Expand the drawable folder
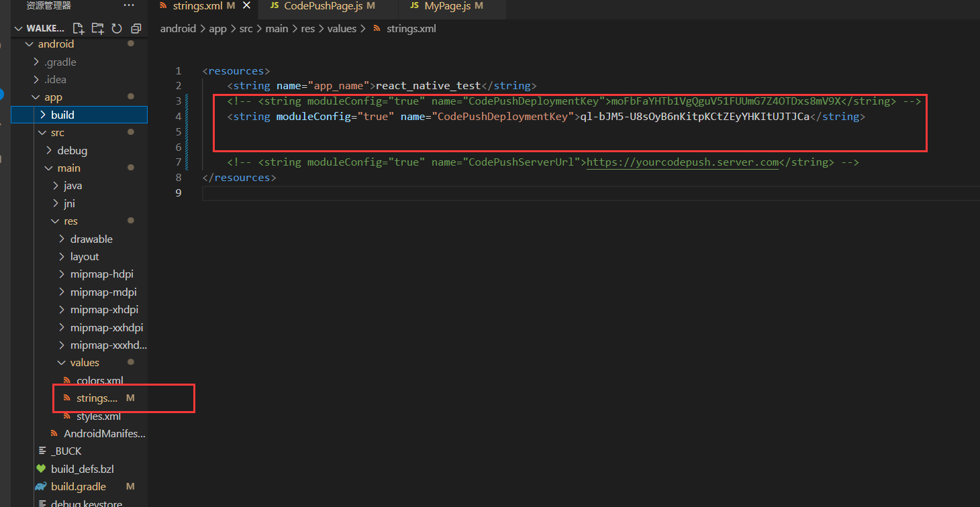 (91, 239)
